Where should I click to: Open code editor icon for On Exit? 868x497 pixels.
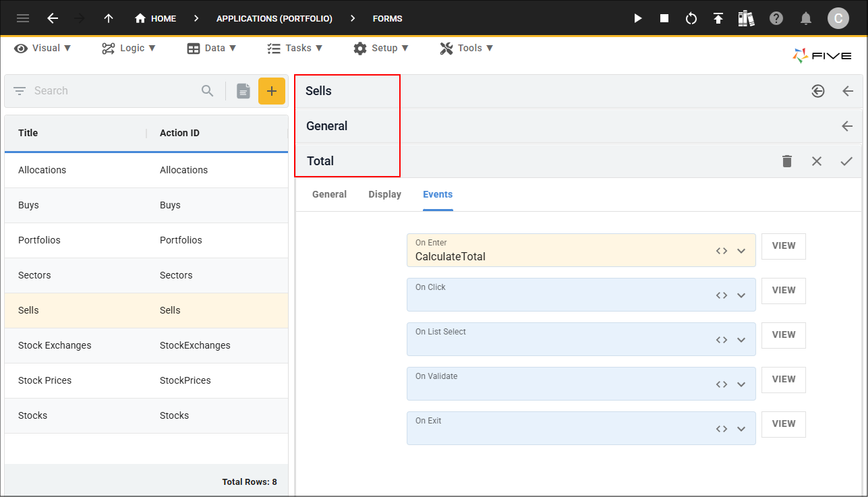[x=722, y=429]
